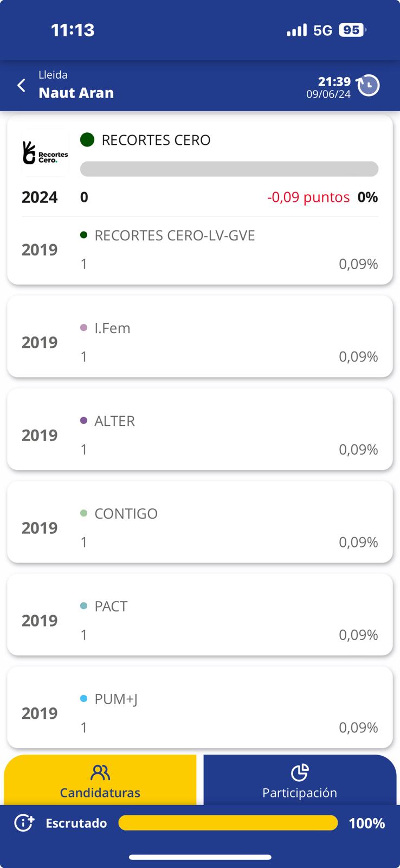Select the CONTIGO 2019 result card
The height and width of the screenshot is (868, 400).
(x=199, y=527)
